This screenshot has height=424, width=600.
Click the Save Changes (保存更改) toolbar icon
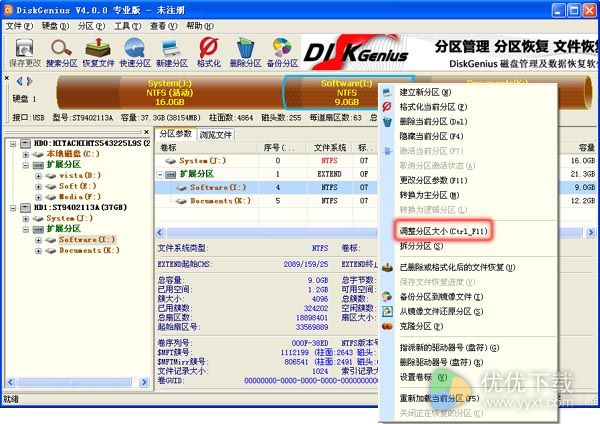(24, 53)
